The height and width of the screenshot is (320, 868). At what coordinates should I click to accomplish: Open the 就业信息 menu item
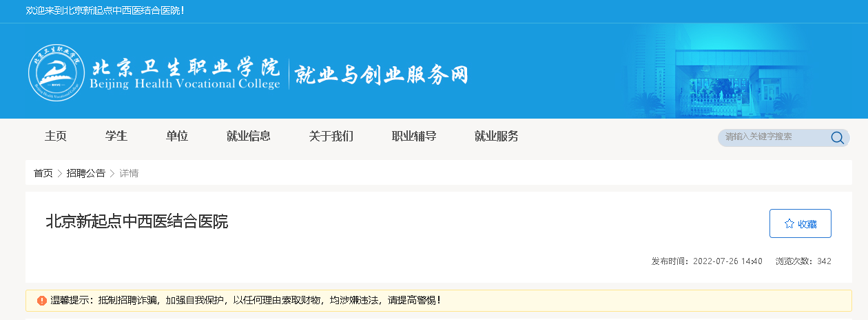coord(249,137)
